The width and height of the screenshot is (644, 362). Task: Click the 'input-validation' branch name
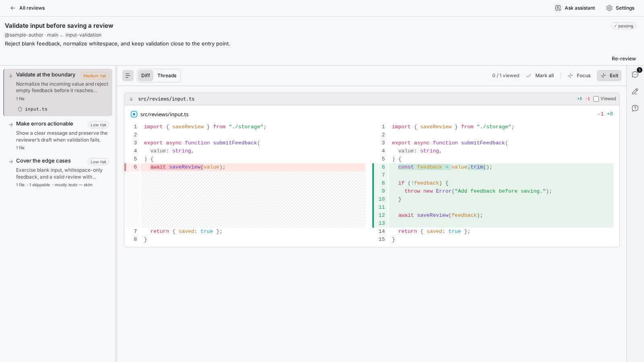click(83, 35)
